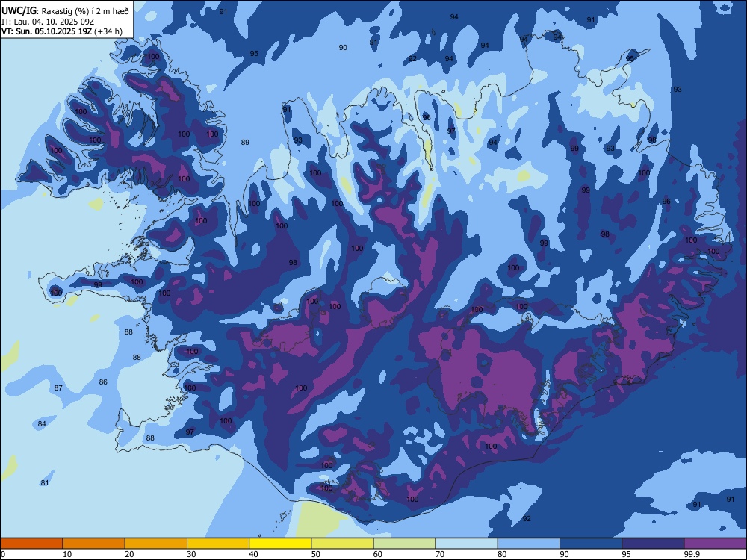The image size is (747, 560).
Task: Click the humidity value 81 offshore
Action: tap(45, 483)
